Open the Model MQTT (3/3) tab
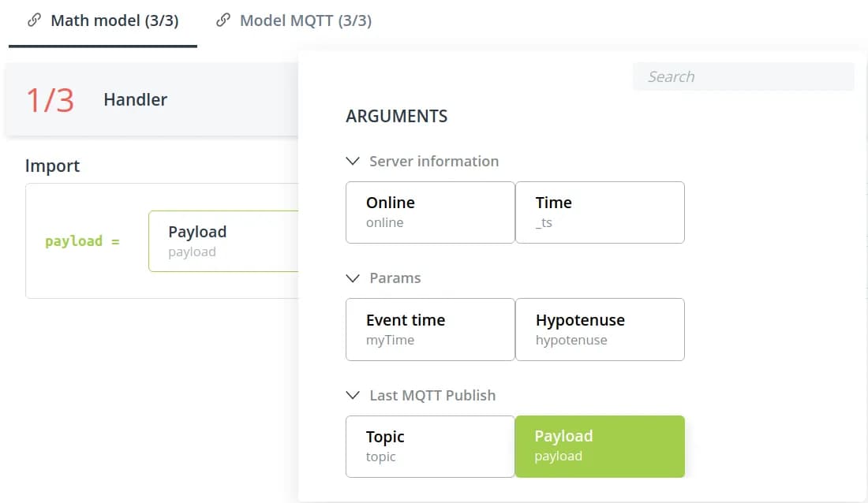Viewport: 868px width, 503px height. 305,20
